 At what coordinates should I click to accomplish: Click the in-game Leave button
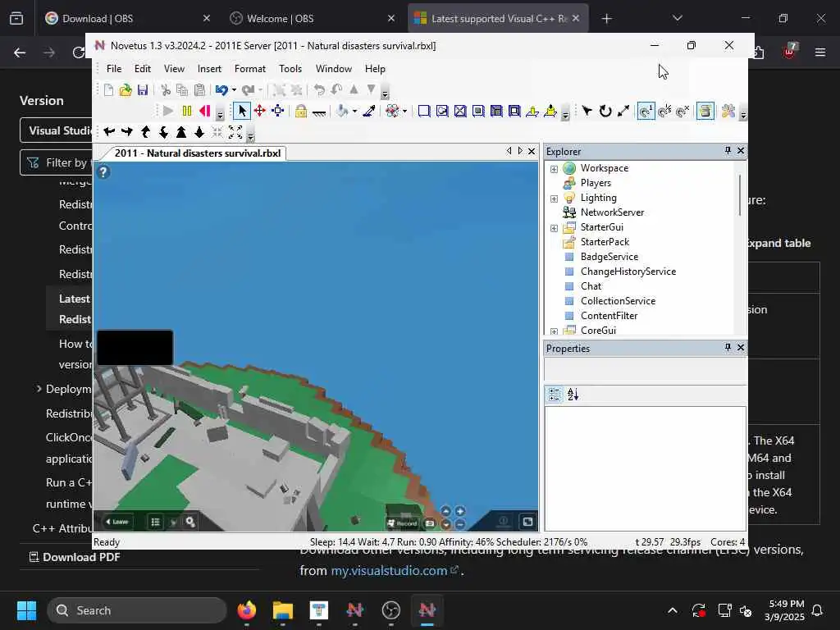coord(116,521)
